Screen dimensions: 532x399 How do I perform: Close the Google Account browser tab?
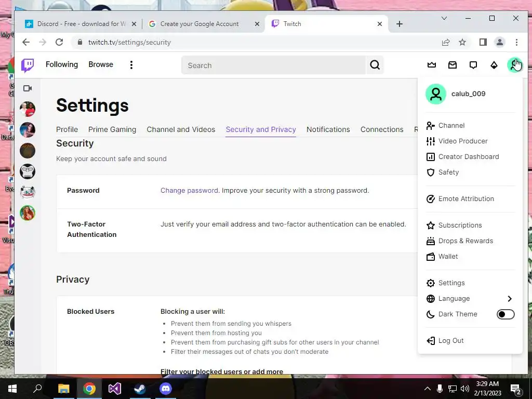pyautogui.click(x=257, y=24)
